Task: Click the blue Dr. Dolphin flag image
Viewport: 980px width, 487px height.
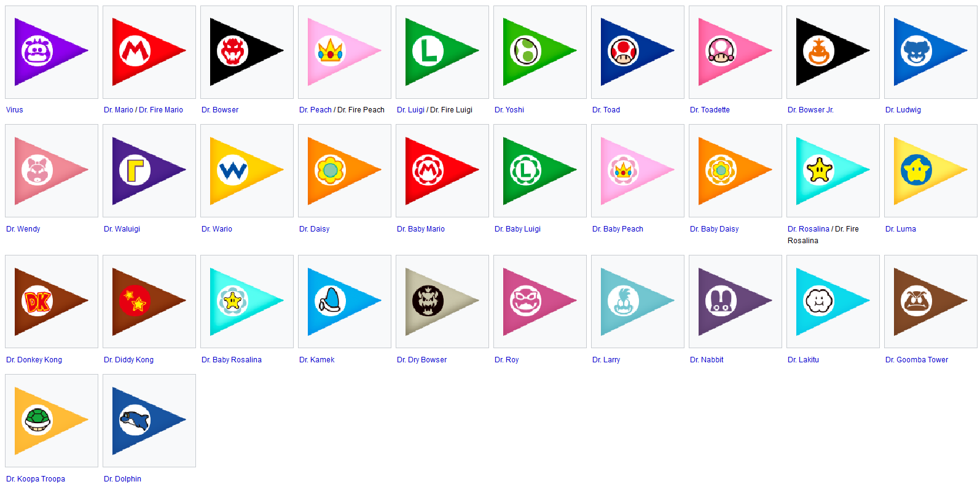Action: 149,421
